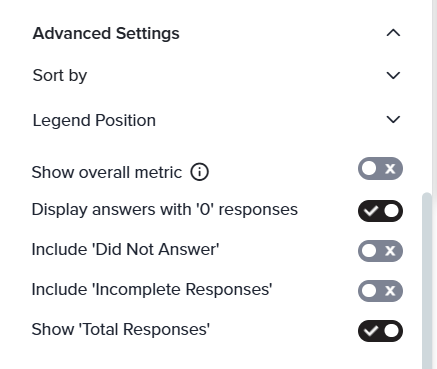437x369 pixels.
Task: Turn on the Include 'Did Not Answer' switch
Action: coord(380,251)
